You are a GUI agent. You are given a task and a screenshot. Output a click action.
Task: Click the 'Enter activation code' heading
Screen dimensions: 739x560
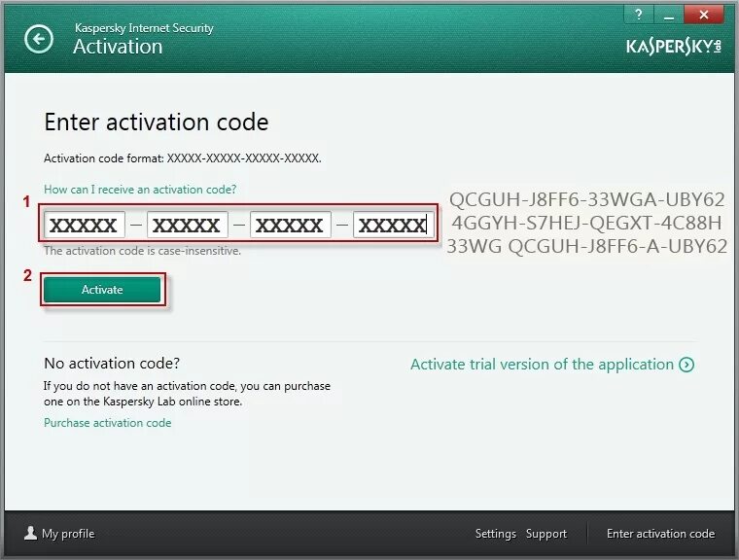pyautogui.click(x=156, y=122)
